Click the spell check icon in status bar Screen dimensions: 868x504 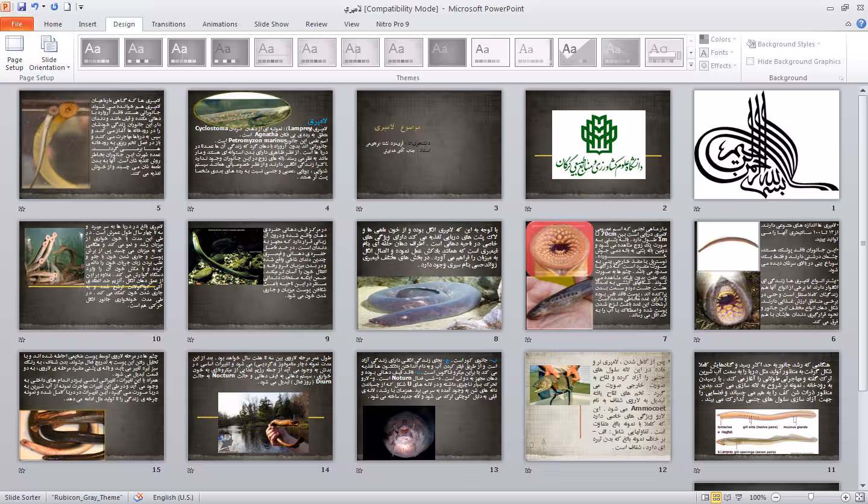coord(139,497)
